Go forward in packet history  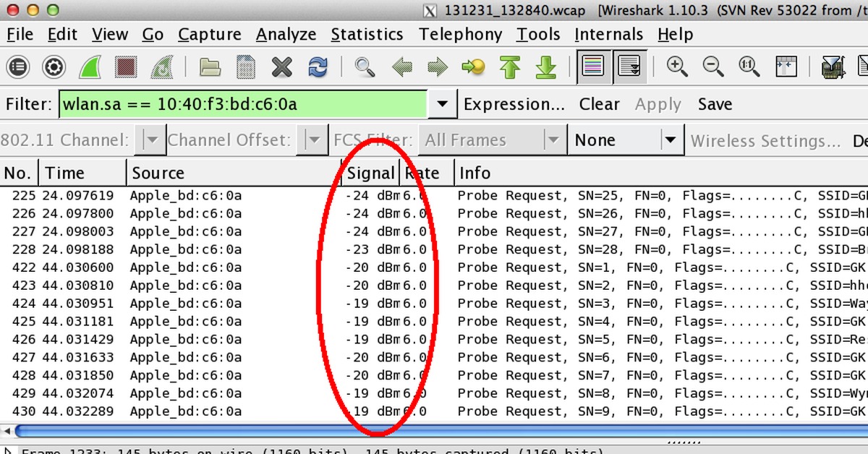coord(438,67)
